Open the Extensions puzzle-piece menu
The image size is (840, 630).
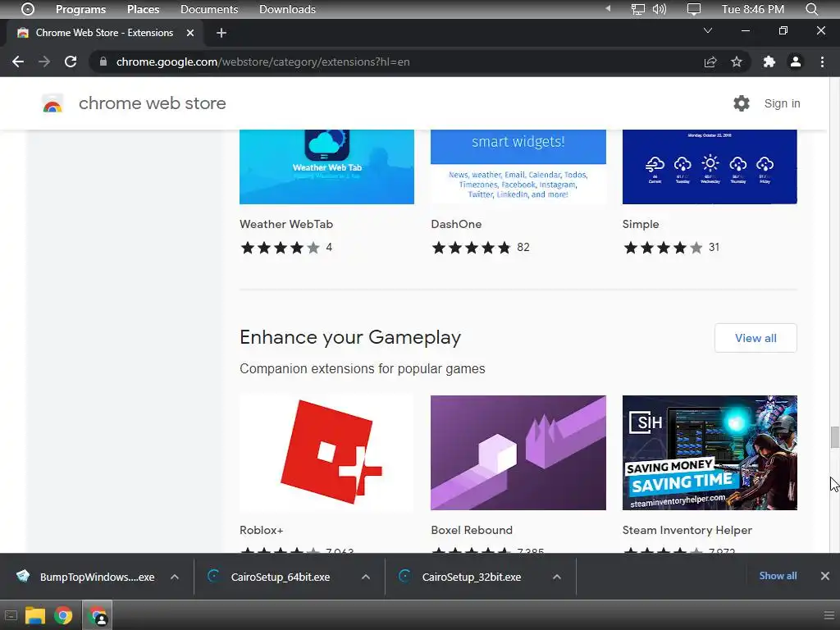pyautogui.click(x=769, y=62)
